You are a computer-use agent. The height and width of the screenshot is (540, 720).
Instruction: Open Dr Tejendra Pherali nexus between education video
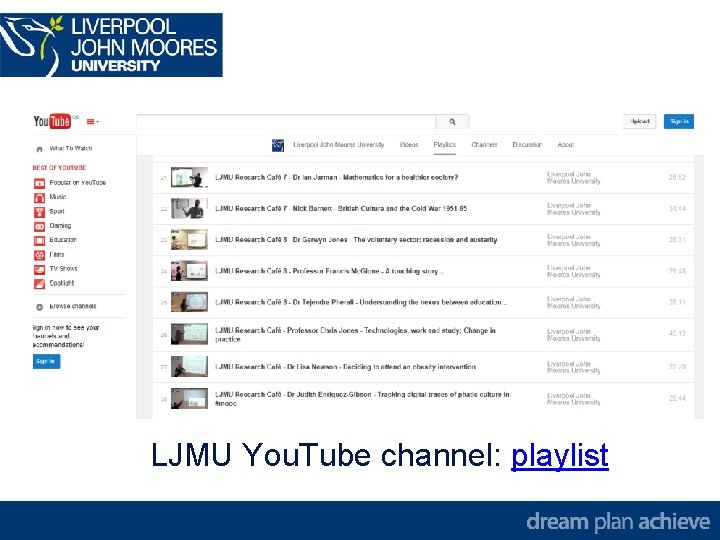click(361, 302)
